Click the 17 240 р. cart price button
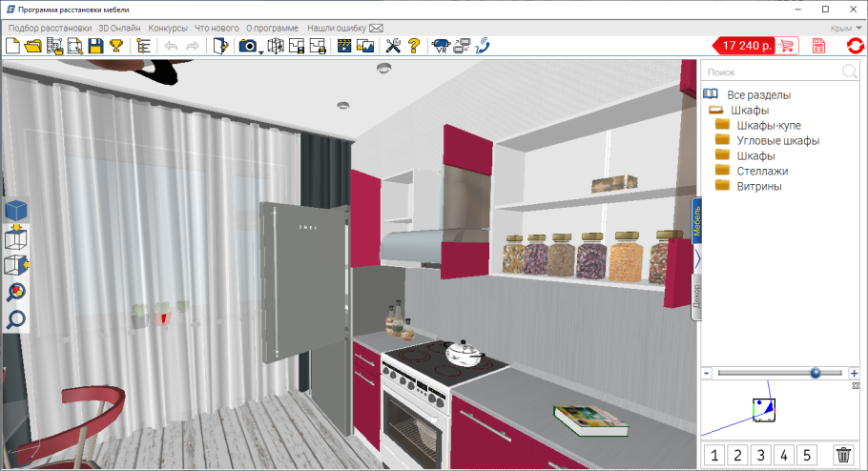 [755, 46]
